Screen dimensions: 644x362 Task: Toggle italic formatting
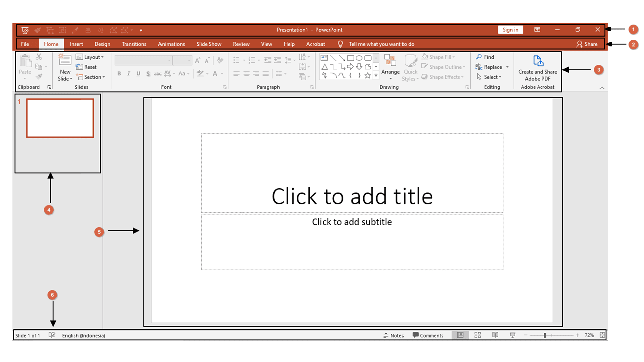click(128, 73)
